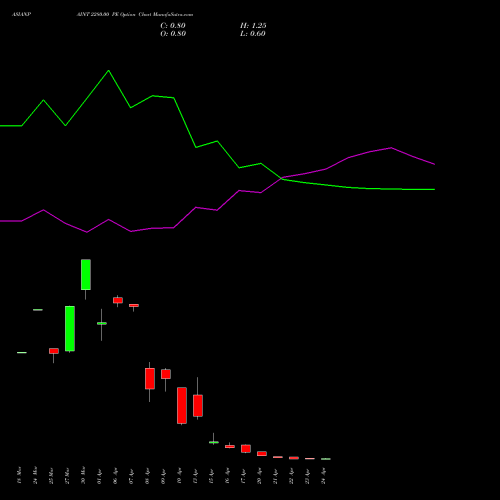500x500 pixels.
Task: Click the high value H: 1.25
Action: click(253, 26)
